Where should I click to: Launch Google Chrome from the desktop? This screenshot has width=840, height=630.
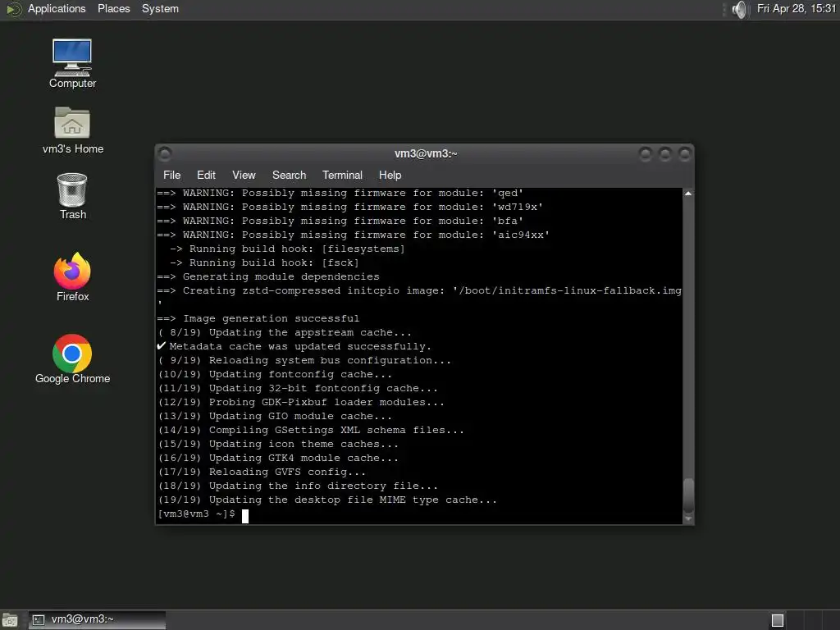click(x=72, y=359)
